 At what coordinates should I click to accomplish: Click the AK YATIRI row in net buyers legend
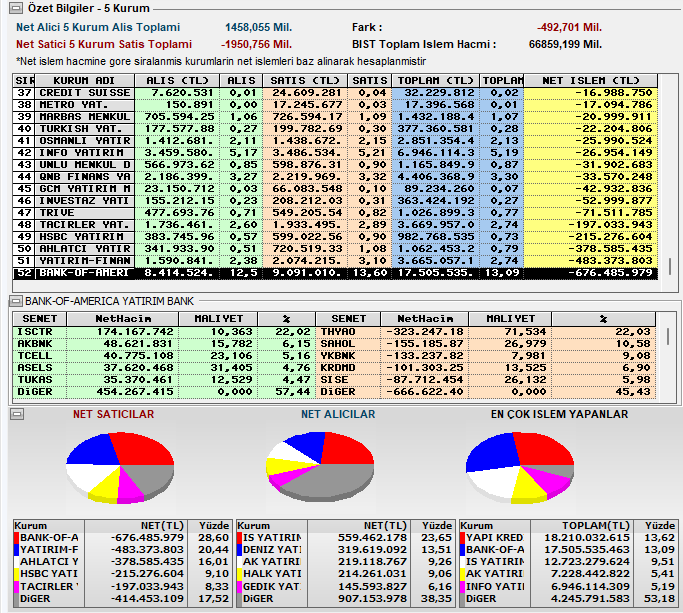[345, 562]
